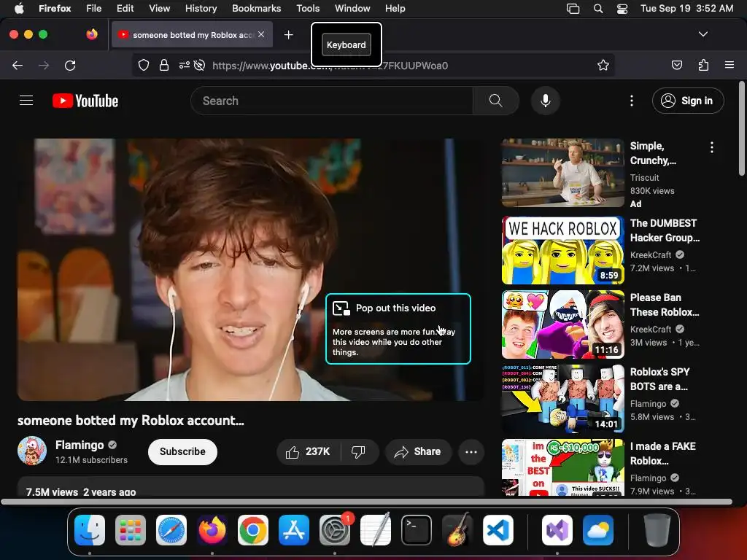Click the '12.1M subscribers' text
This screenshot has height=560, width=747.
91,460
